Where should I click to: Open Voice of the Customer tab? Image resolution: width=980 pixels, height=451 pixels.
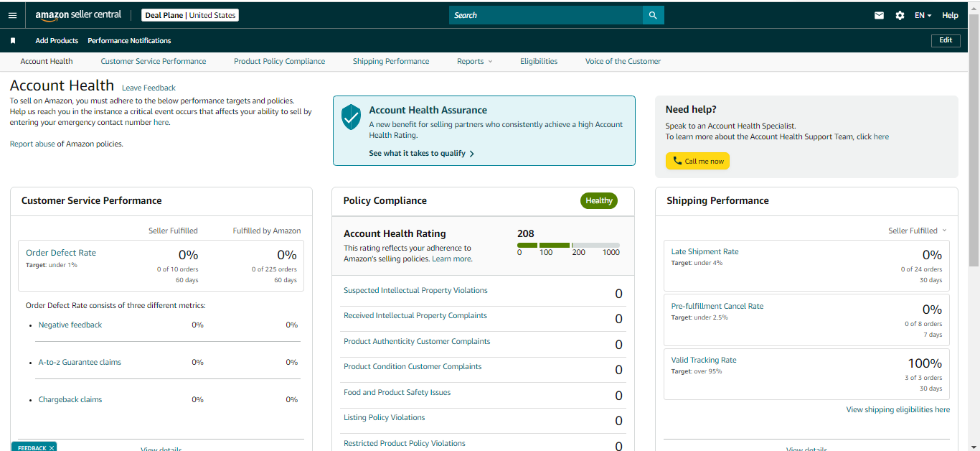coord(623,62)
